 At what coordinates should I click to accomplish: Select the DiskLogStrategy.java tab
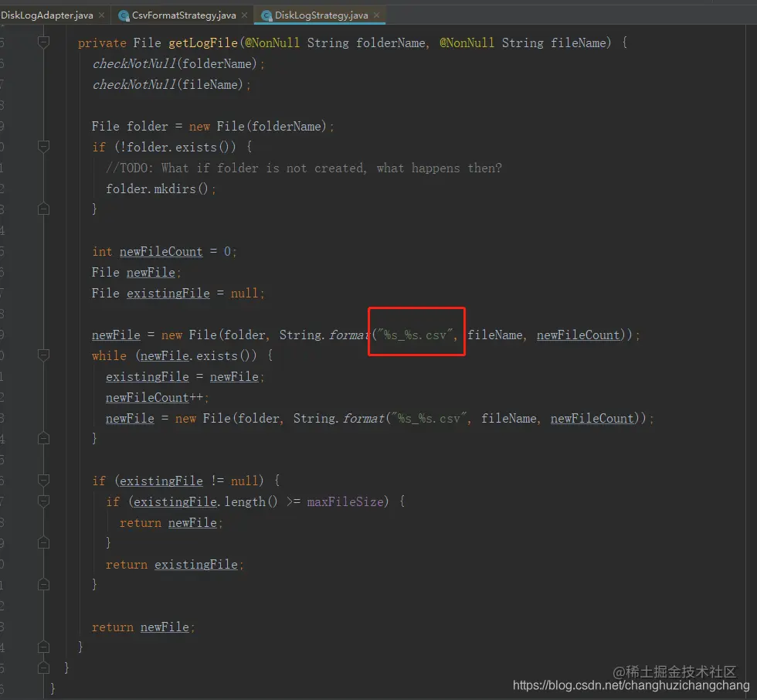321,15
